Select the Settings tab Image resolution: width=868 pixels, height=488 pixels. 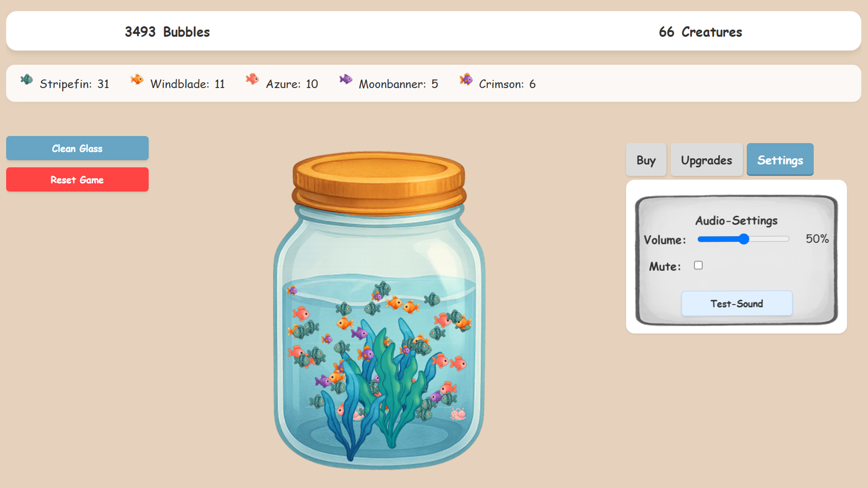pyautogui.click(x=780, y=160)
